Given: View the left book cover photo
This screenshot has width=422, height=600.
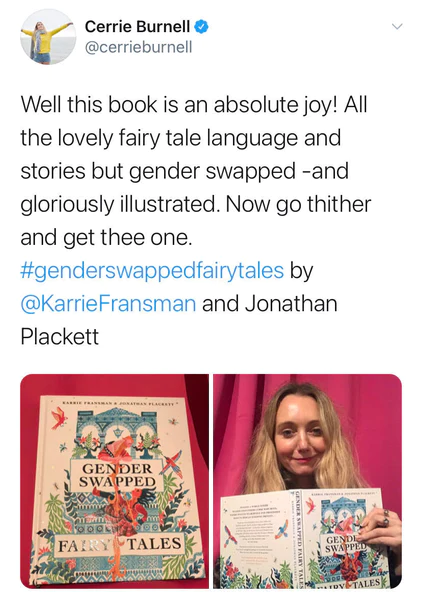Looking at the screenshot, I should pyautogui.click(x=114, y=481).
